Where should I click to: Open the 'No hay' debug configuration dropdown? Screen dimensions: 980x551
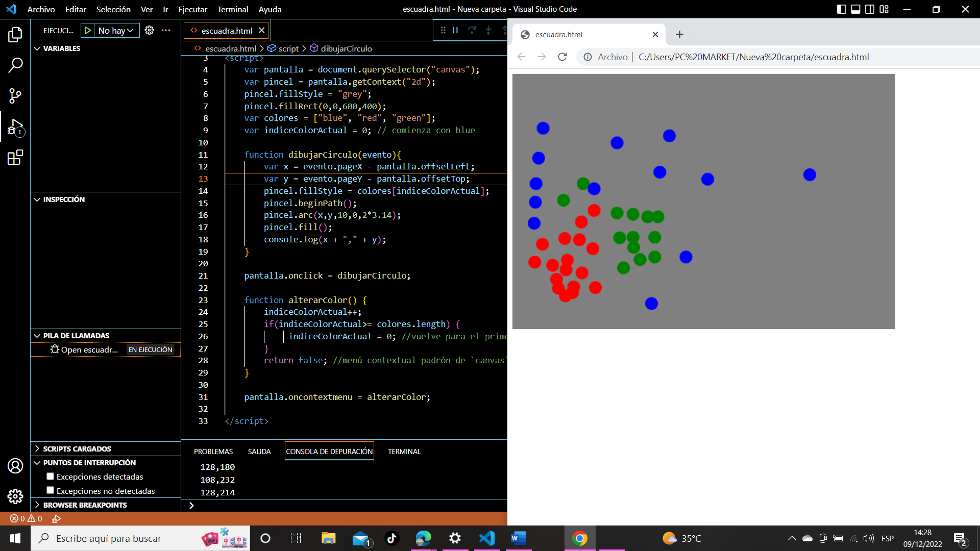117,31
